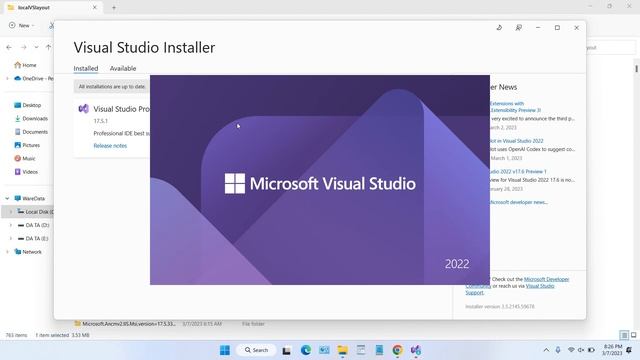Open Microsoft Developer Community link
The width and height of the screenshot is (640, 360).
[547, 279]
